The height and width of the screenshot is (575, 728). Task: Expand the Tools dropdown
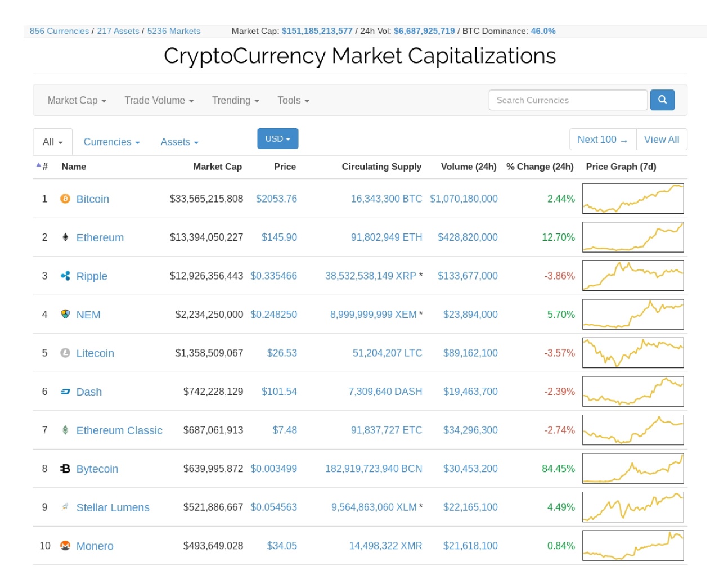pyautogui.click(x=294, y=100)
